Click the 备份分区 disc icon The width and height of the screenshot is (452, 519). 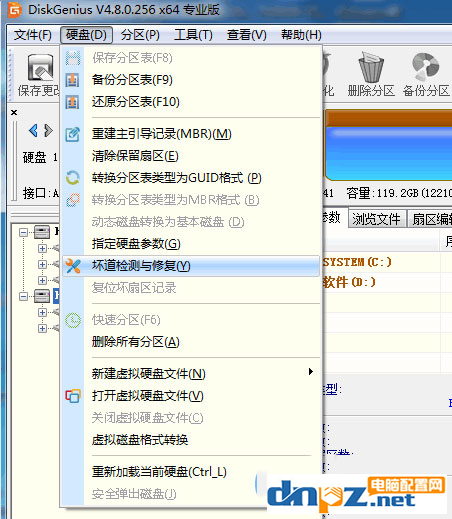(426, 67)
